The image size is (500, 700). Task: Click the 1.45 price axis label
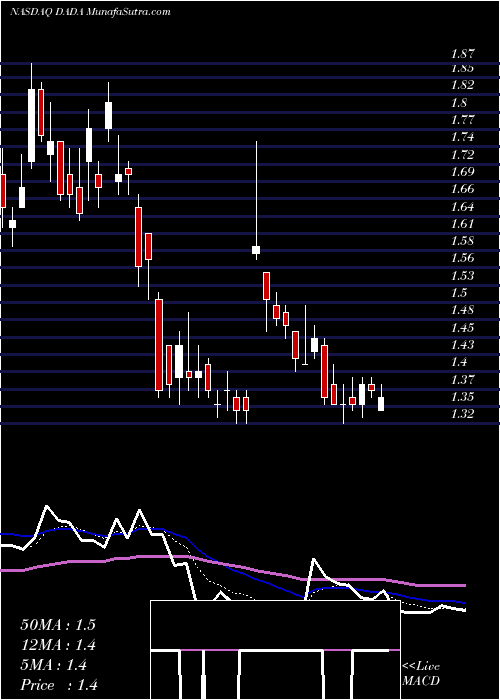(x=462, y=328)
